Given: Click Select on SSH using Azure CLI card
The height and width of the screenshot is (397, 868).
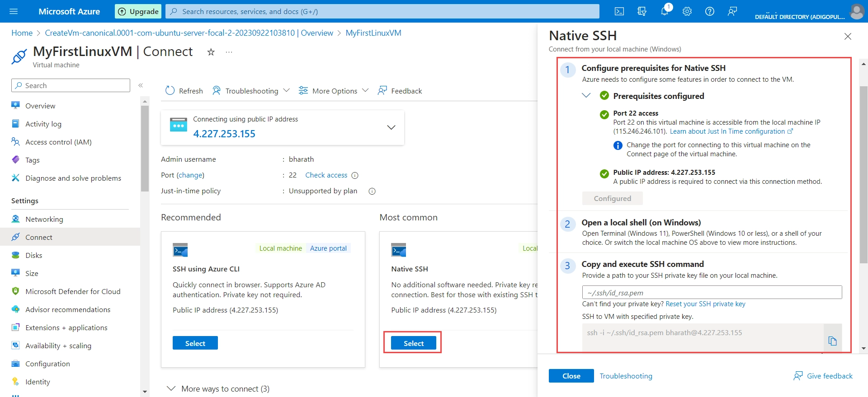Looking at the screenshot, I should (195, 343).
